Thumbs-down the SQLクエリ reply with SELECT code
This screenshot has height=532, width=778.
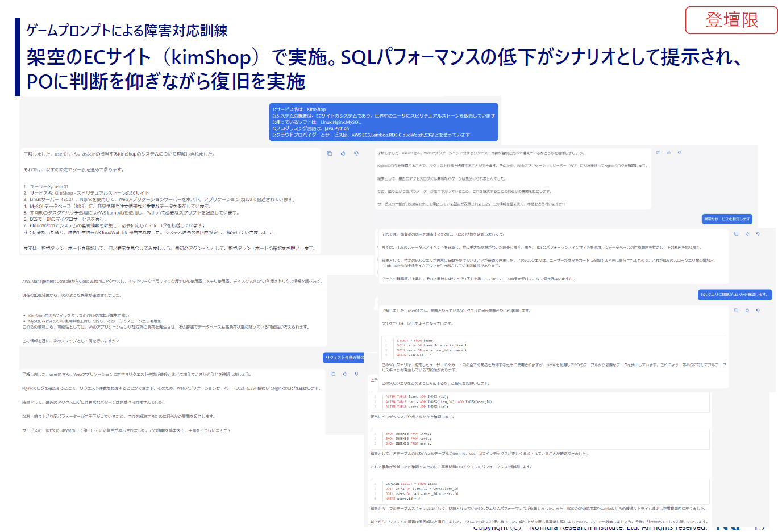[x=758, y=310]
